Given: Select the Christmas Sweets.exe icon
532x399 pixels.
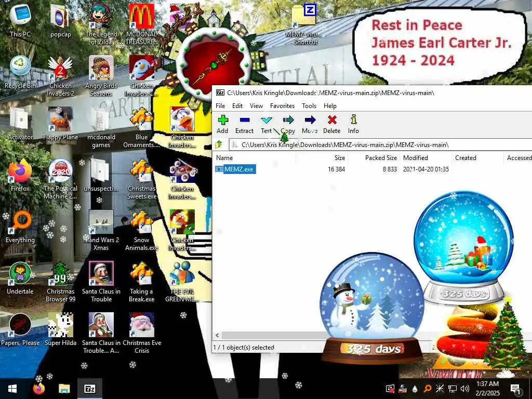Looking at the screenshot, I should (142, 179).
